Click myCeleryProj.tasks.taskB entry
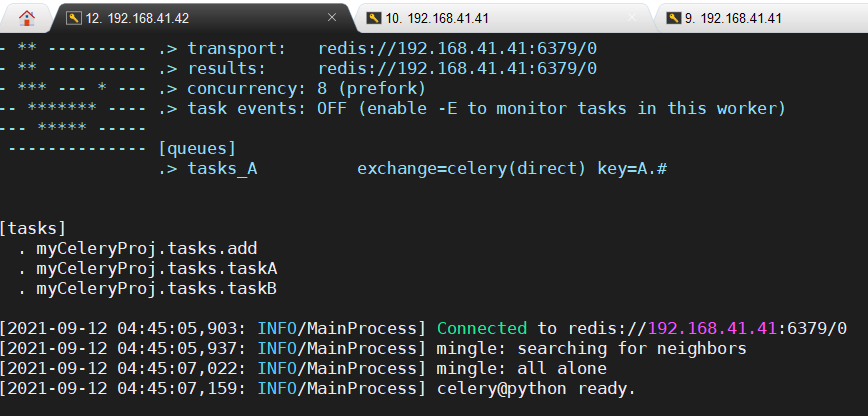This screenshot has width=868, height=416. 156,289
